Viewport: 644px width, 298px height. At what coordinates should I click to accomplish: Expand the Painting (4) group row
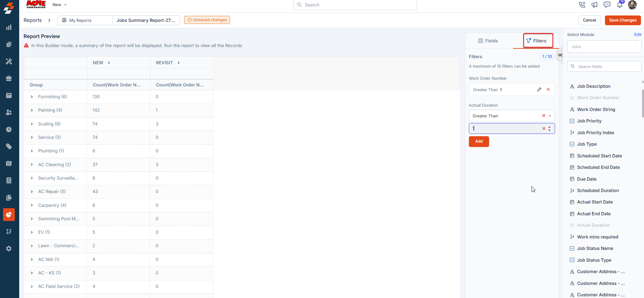[32, 110]
